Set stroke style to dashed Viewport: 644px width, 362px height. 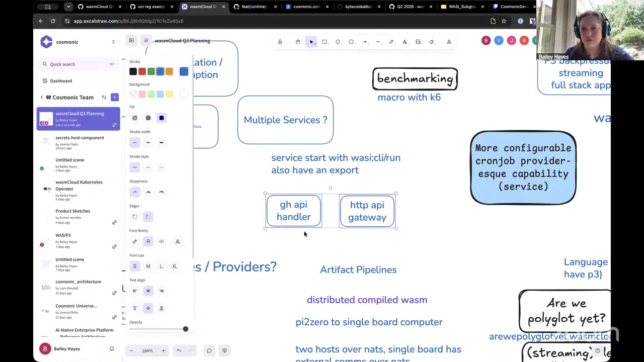coord(148,167)
